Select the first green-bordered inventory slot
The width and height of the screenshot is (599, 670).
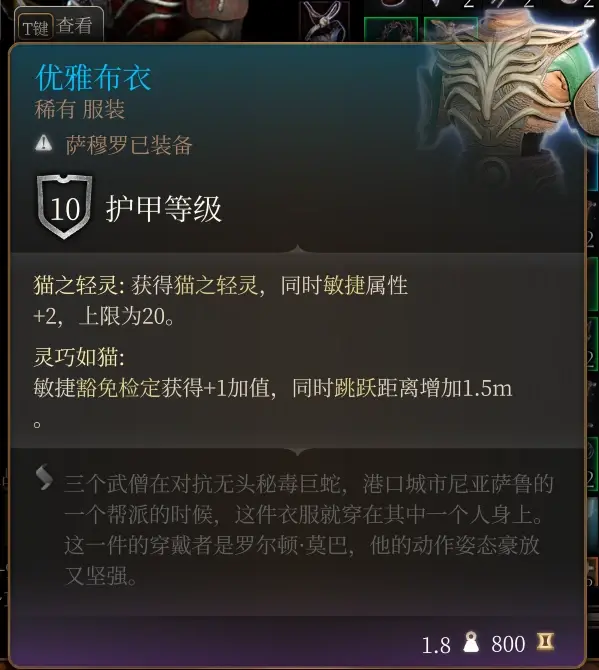pos(391,29)
